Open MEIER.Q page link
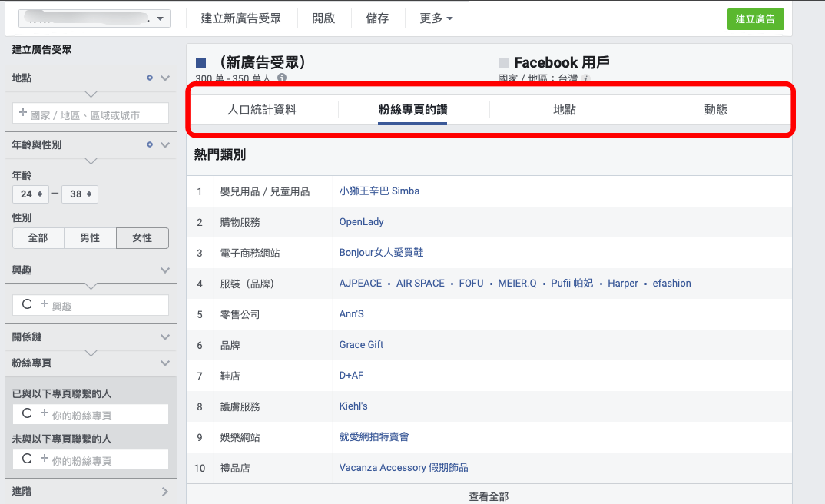The height and width of the screenshot is (504, 825). (x=517, y=283)
